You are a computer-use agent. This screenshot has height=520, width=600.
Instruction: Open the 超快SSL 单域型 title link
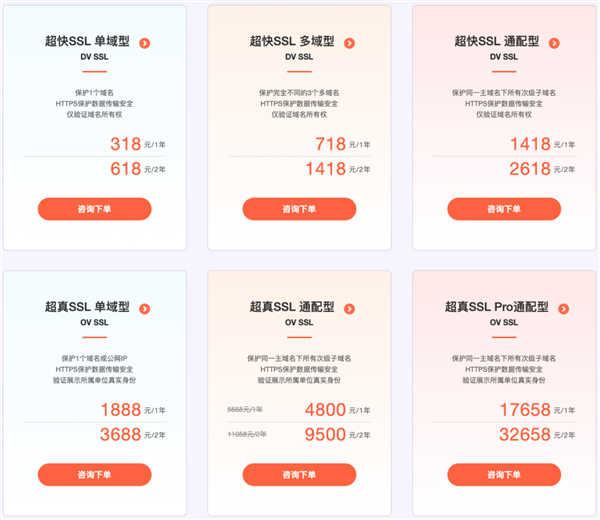87,41
